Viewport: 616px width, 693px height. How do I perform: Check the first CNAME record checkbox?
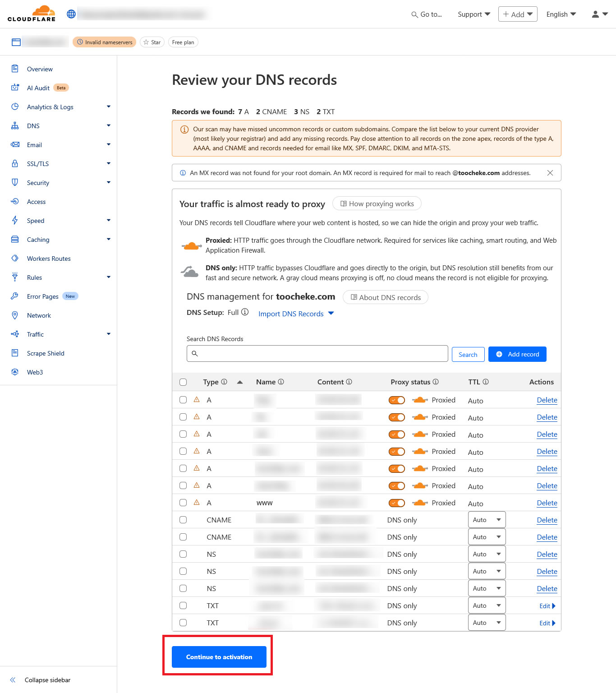coord(183,520)
